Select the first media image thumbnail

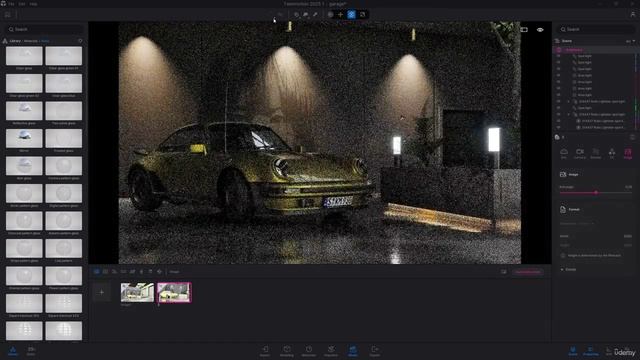coord(137,292)
